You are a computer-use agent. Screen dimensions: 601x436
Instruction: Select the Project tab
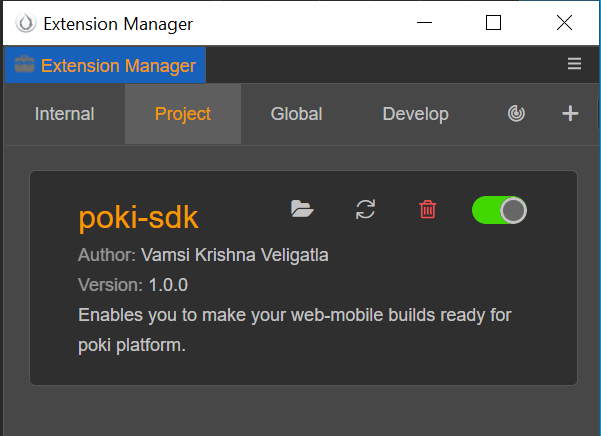(x=183, y=114)
